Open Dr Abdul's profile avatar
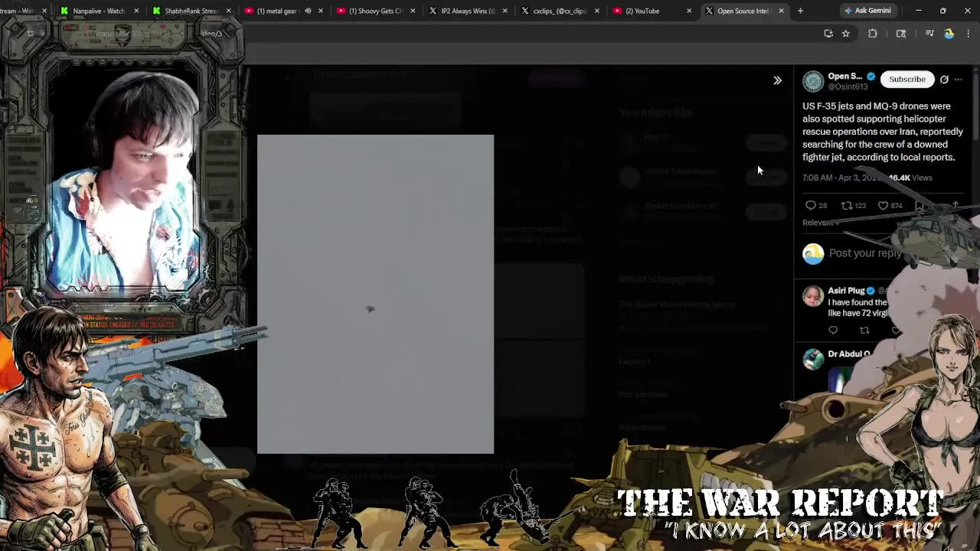The height and width of the screenshot is (551, 980). point(813,359)
